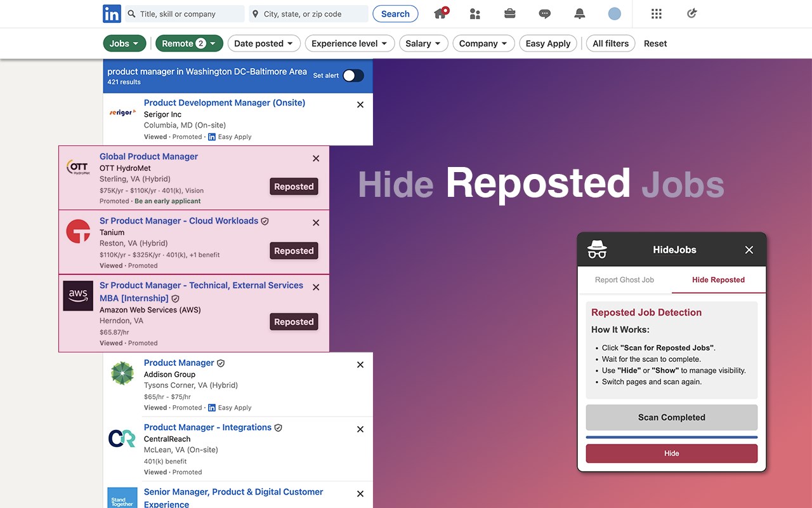Screen dimensions: 812x508
Task: Click the OTT HydroMet company logo
Action: [78, 167]
